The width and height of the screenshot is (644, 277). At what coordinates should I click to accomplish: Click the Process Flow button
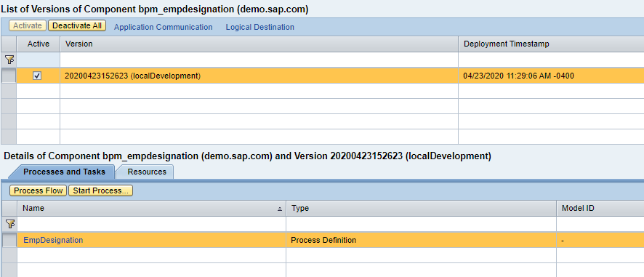(39, 190)
